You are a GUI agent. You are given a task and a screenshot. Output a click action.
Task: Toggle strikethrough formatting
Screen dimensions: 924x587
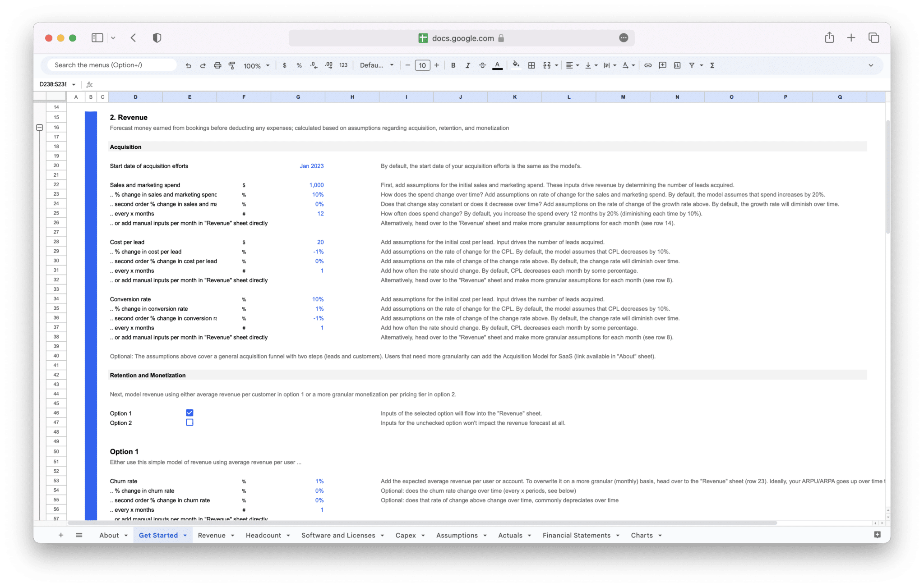(x=482, y=65)
